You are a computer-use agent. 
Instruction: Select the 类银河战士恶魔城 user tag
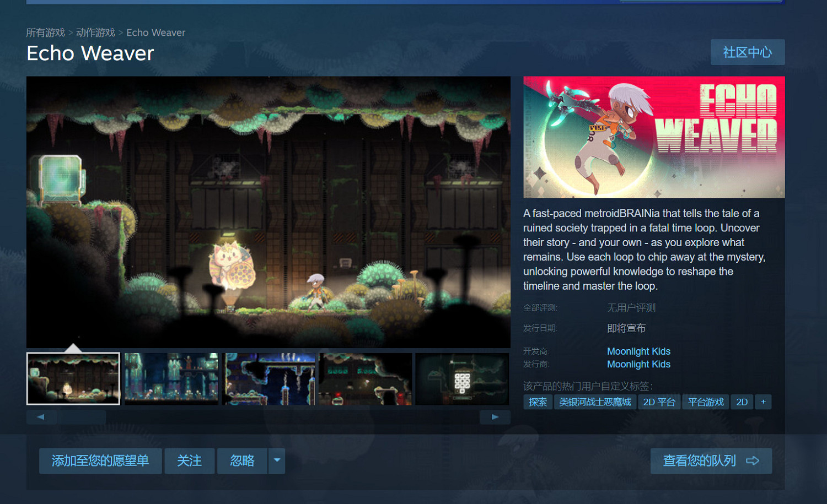(x=595, y=402)
